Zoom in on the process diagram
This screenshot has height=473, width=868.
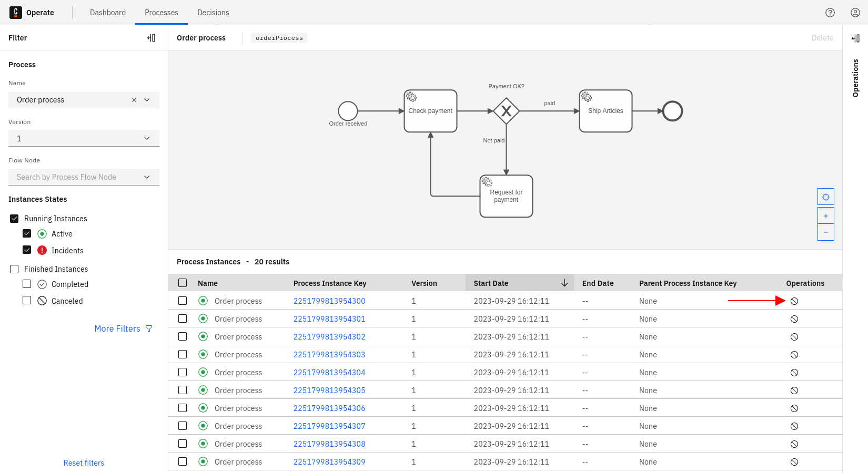tap(825, 215)
